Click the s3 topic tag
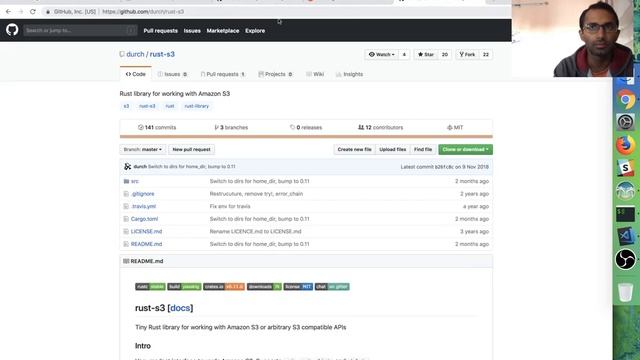 126,106
